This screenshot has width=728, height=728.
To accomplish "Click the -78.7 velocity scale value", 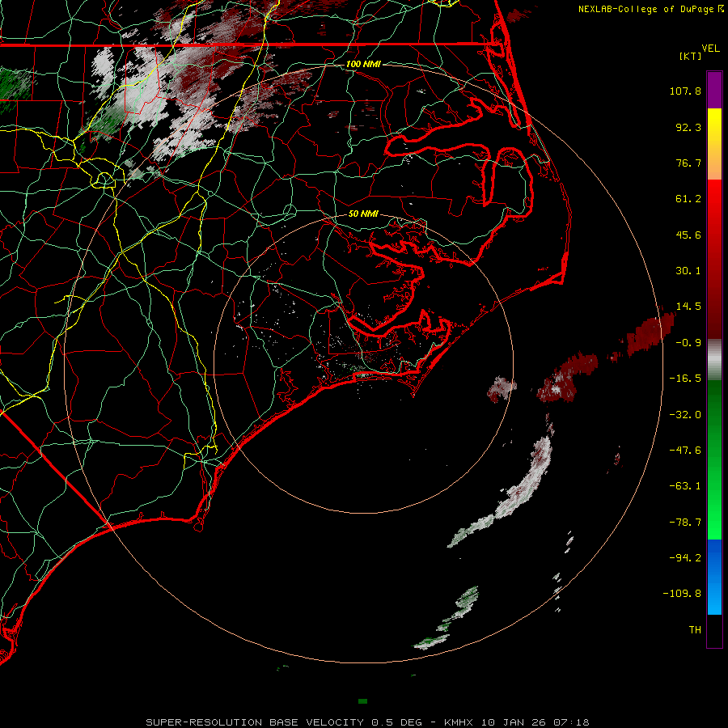I will point(685,523).
